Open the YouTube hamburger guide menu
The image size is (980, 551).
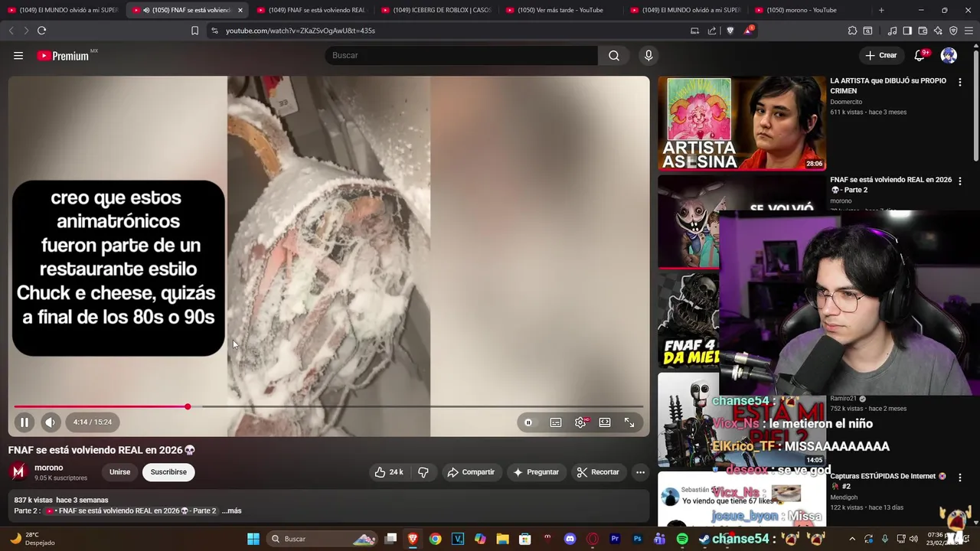click(18, 55)
